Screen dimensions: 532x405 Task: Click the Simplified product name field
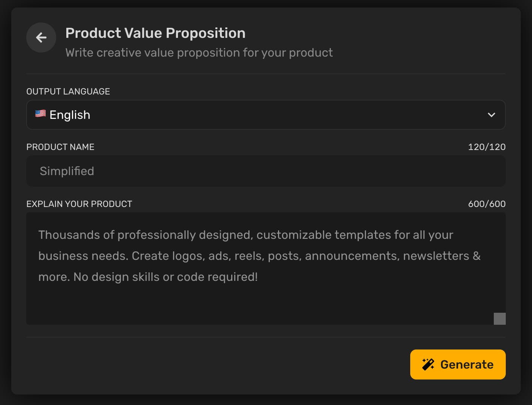click(266, 171)
